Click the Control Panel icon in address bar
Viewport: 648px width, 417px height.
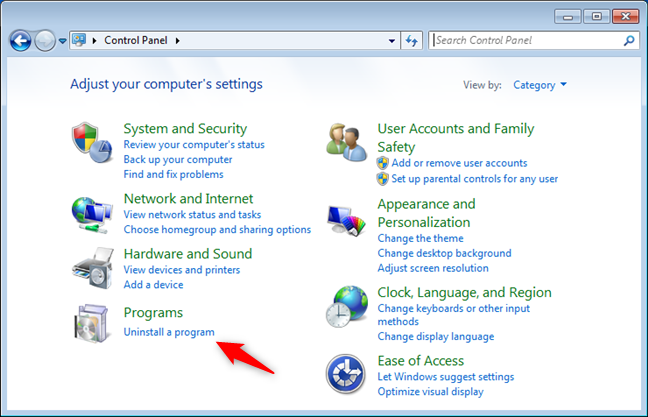pos(79,40)
